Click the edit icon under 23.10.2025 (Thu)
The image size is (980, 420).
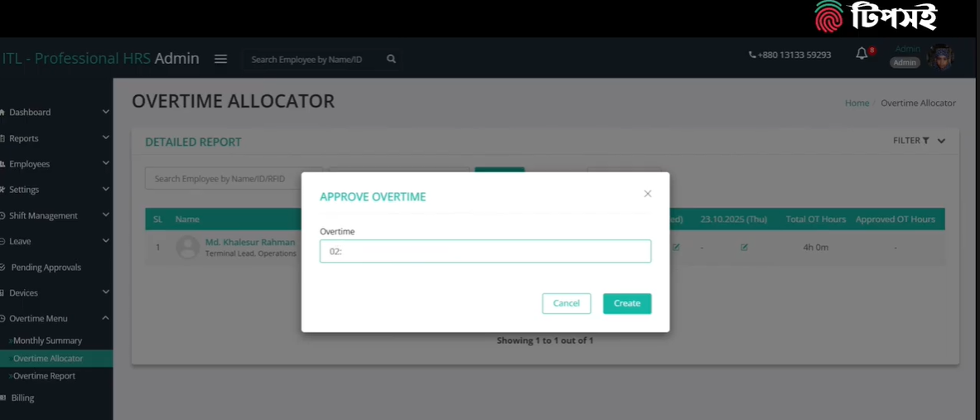tap(744, 248)
